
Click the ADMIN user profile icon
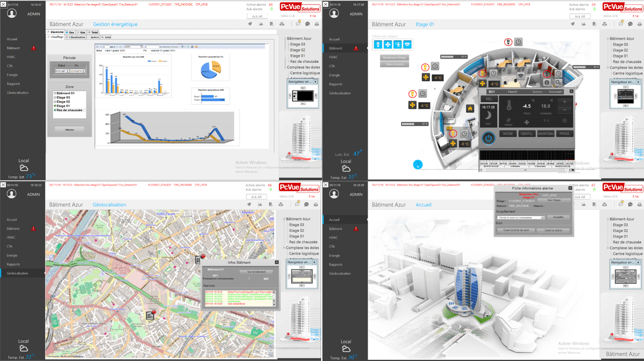pyautogui.click(x=11, y=12)
